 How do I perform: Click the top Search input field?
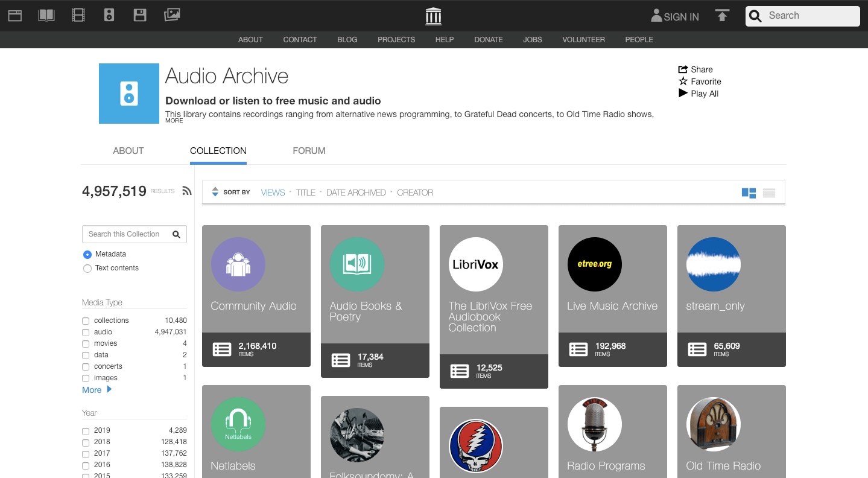point(803,16)
